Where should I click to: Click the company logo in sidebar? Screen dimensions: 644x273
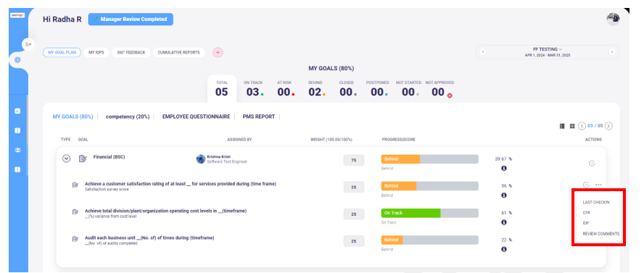click(x=17, y=15)
